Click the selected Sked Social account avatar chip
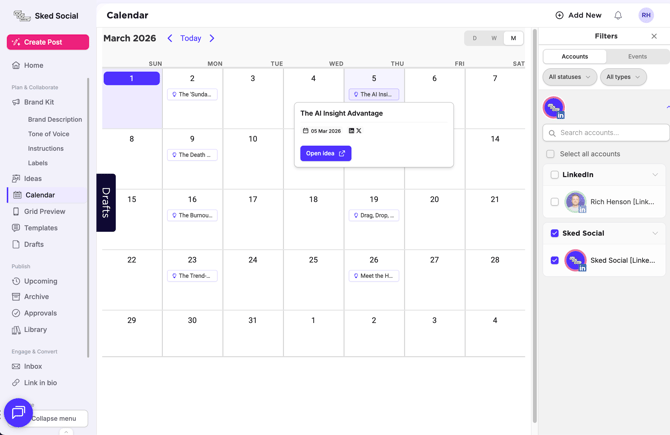Viewport: 670px width, 435px height. point(554,107)
